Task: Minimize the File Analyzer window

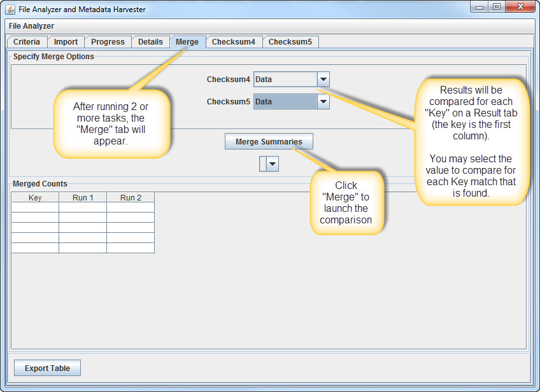Action: click(480, 7)
